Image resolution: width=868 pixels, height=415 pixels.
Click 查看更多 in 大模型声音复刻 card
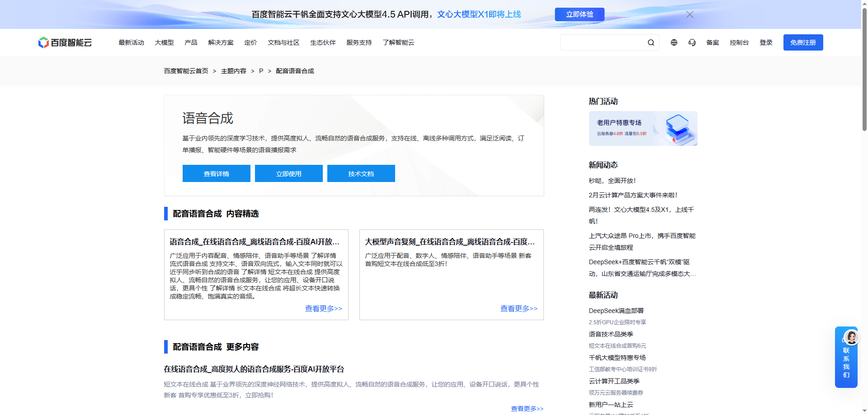click(x=519, y=308)
